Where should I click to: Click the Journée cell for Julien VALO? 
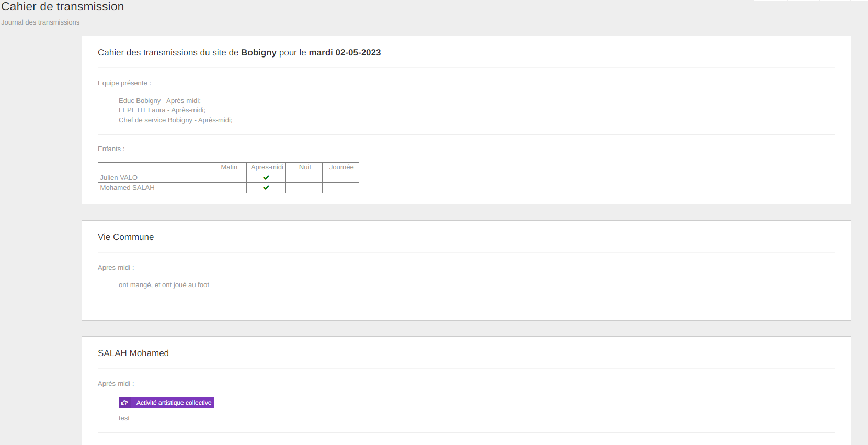(340, 178)
